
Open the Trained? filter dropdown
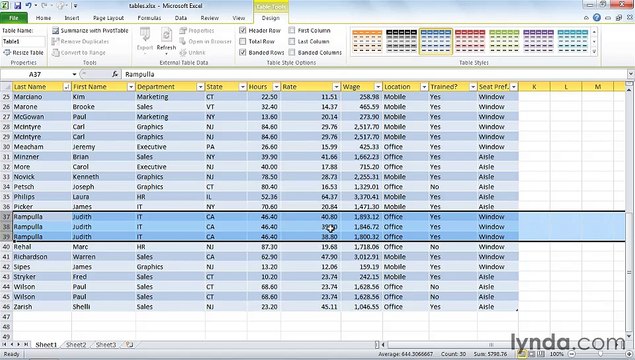(x=473, y=87)
